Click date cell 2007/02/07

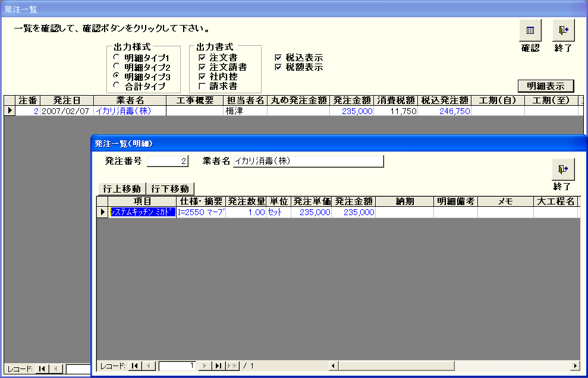[67, 111]
